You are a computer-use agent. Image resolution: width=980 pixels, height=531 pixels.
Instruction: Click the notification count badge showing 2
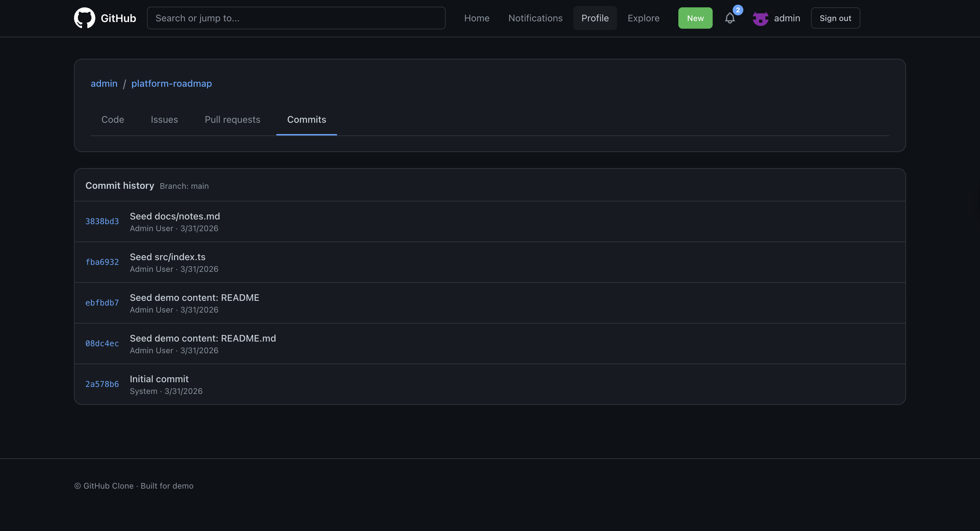(x=738, y=10)
